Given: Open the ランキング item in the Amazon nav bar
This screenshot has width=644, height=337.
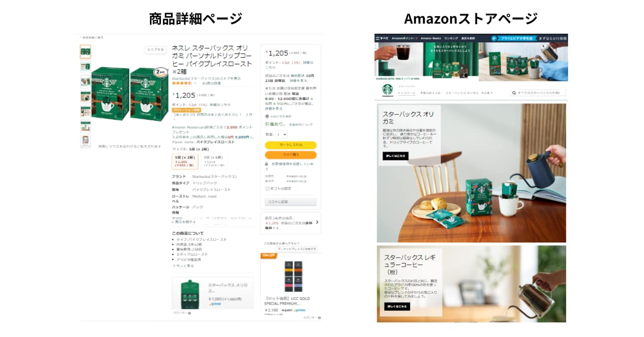Looking at the screenshot, I should (451, 38).
